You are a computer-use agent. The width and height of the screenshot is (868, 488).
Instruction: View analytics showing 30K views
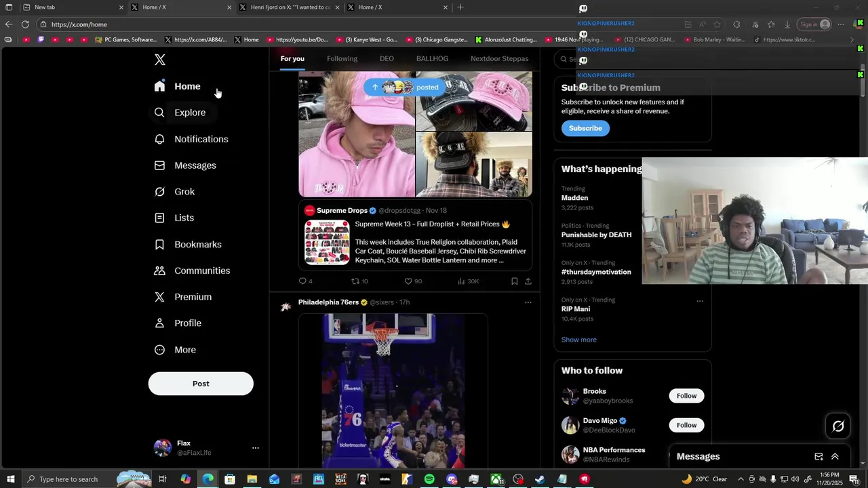click(x=468, y=281)
